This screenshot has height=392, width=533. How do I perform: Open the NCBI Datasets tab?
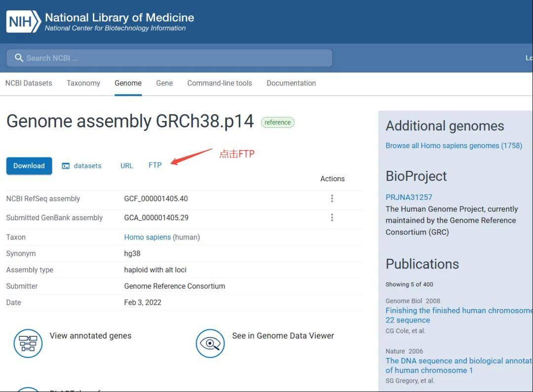click(x=29, y=83)
